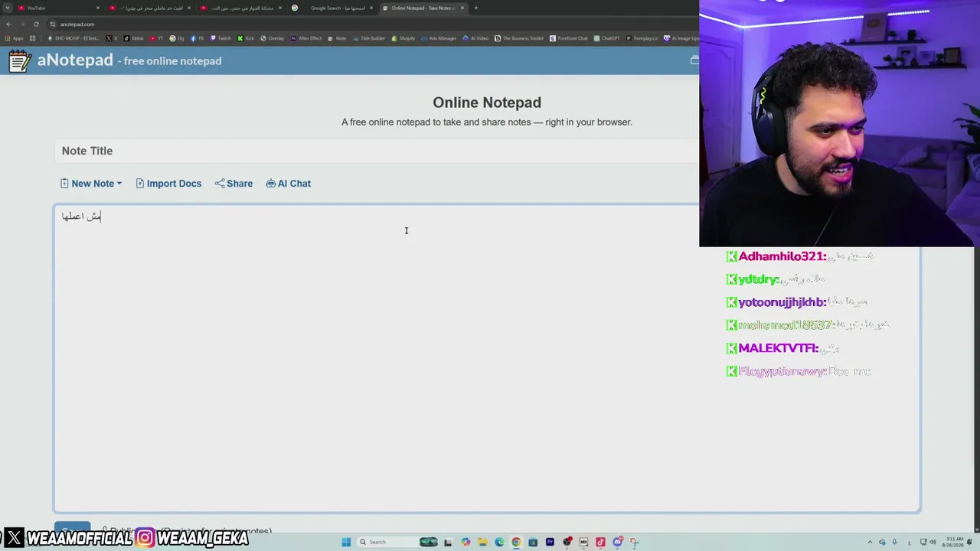The width and height of the screenshot is (980, 551).
Task: Open Microsoft Edge from the taskbar
Action: (x=499, y=542)
